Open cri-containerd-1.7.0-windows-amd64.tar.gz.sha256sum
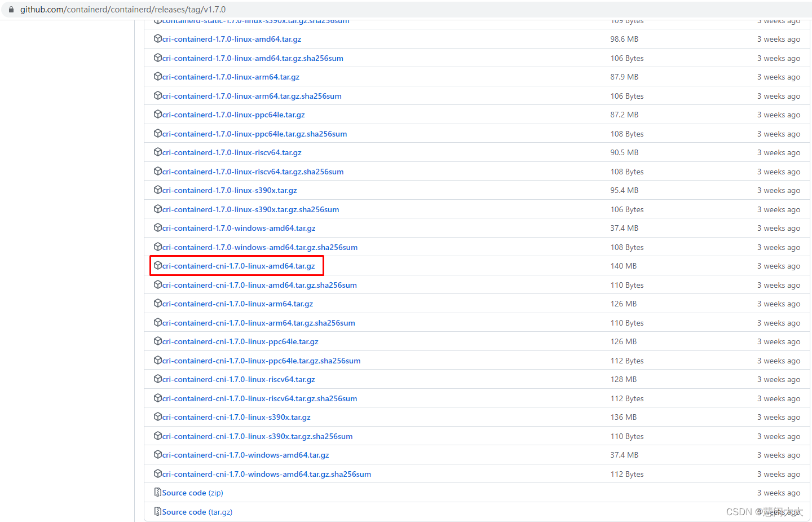 [x=260, y=247]
